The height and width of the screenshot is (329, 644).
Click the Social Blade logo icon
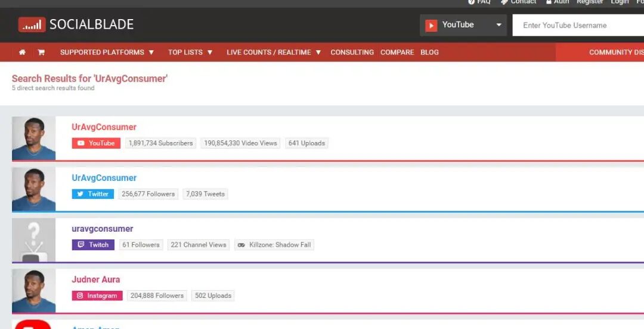pos(32,24)
